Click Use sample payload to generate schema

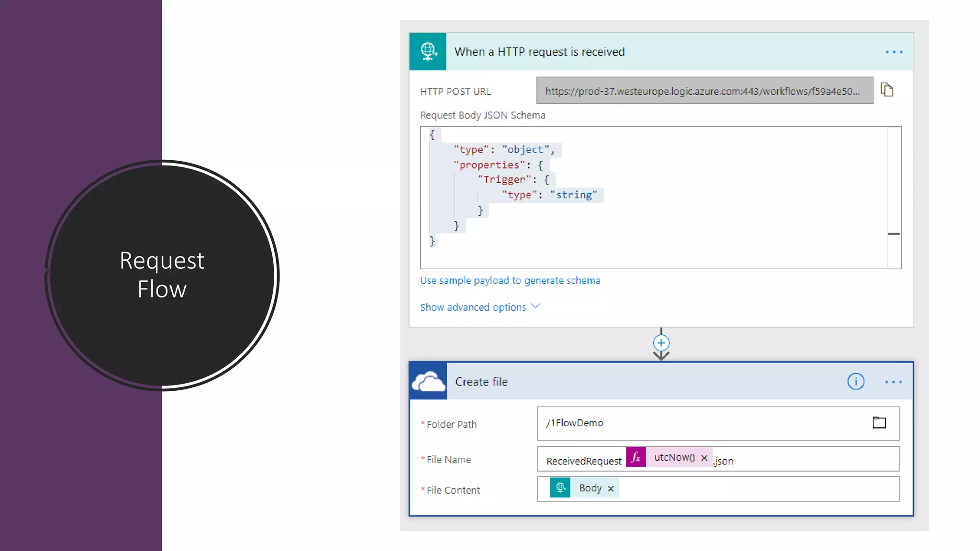tap(510, 281)
